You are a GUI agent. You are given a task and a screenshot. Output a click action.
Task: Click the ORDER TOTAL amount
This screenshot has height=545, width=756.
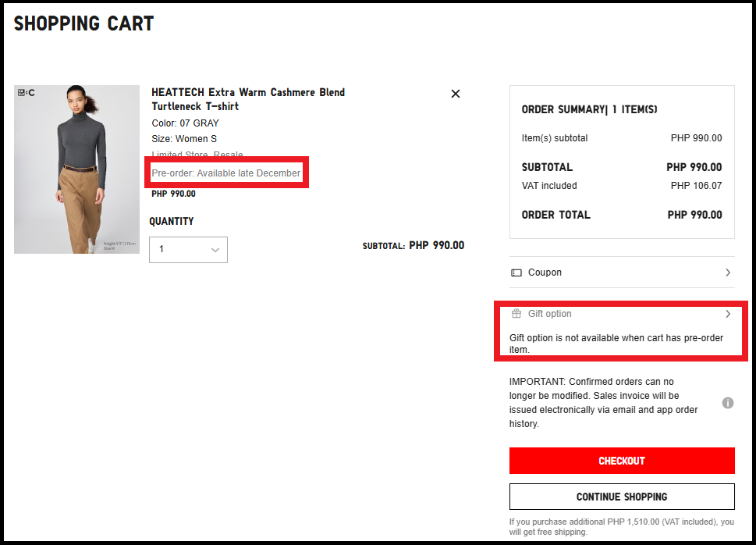coord(694,215)
